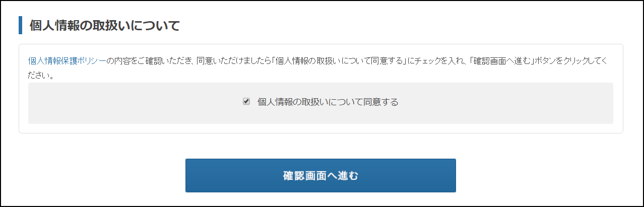This screenshot has width=644, height=207.
Task: Click the blue vertical bar beside the heading
Action: pos(21,25)
